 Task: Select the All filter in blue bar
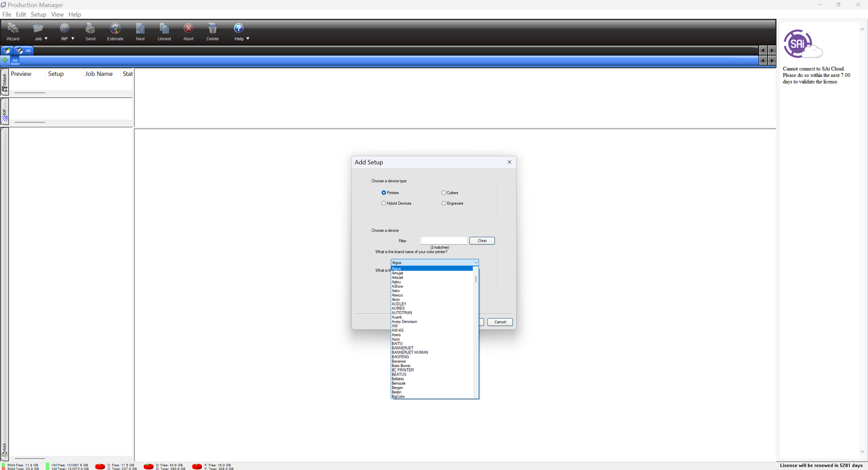pos(15,60)
